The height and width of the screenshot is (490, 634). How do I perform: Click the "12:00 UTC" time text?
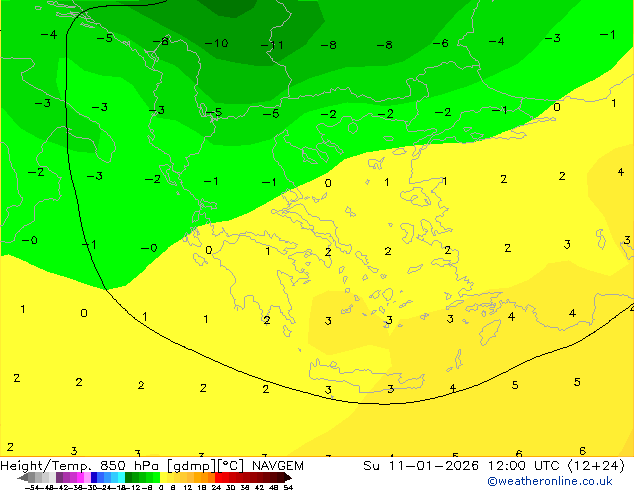524,466
